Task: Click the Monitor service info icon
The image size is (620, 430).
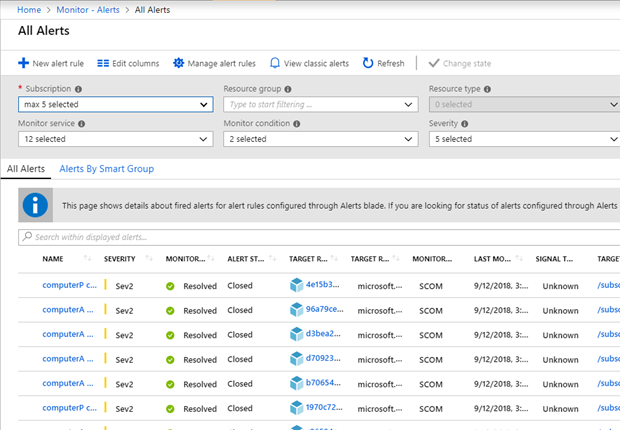Action: pos(81,124)
